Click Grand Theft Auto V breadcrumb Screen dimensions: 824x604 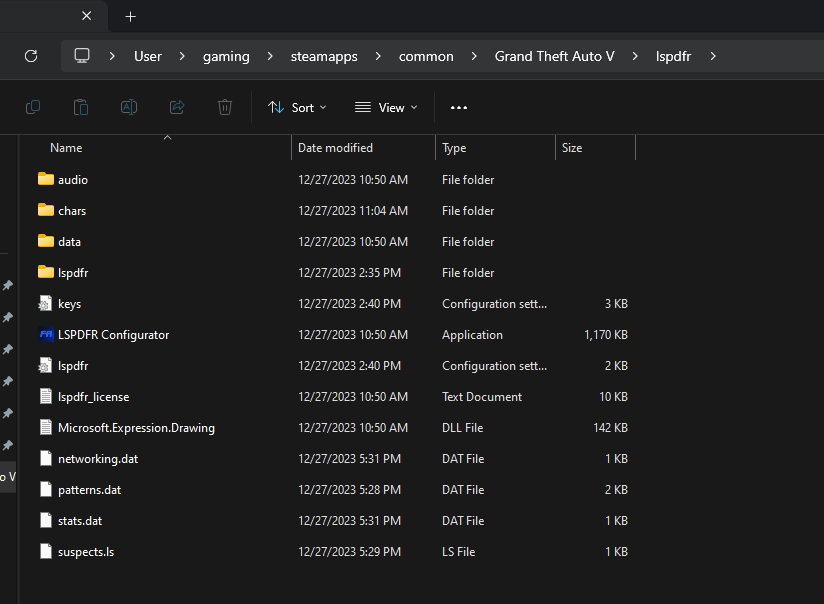(x=554, y=56)
